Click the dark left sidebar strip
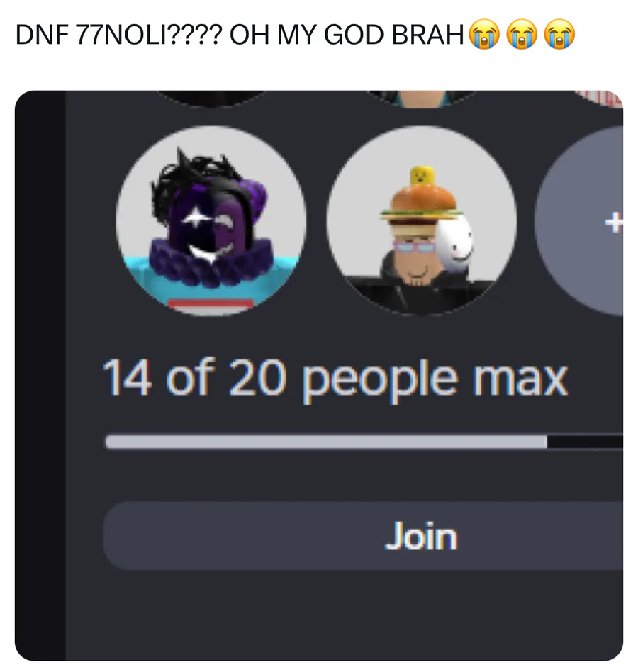This screenshot has height=672, width=638. tap(40, 376)
